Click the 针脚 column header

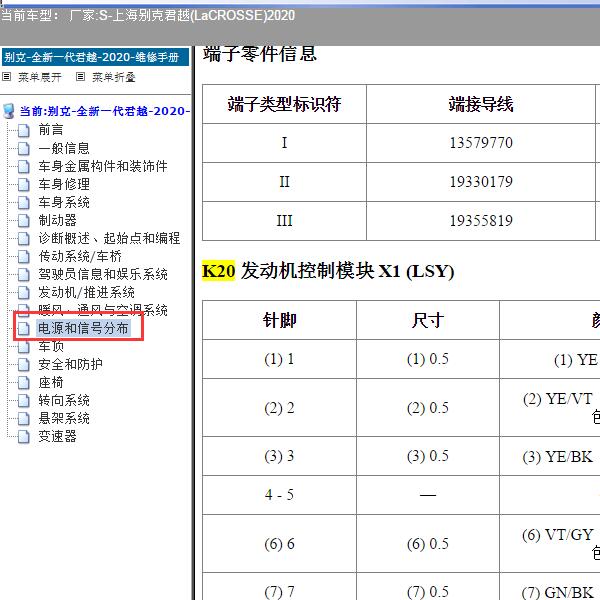click(279, 320)
